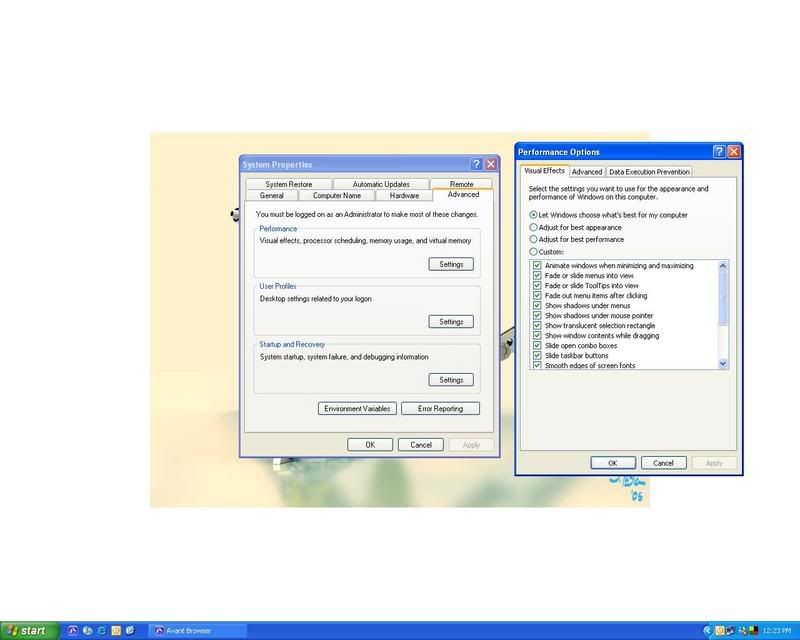Click Cancel in Performance Options
Viewport: 800px width, 640px height.
pos(663,463)
